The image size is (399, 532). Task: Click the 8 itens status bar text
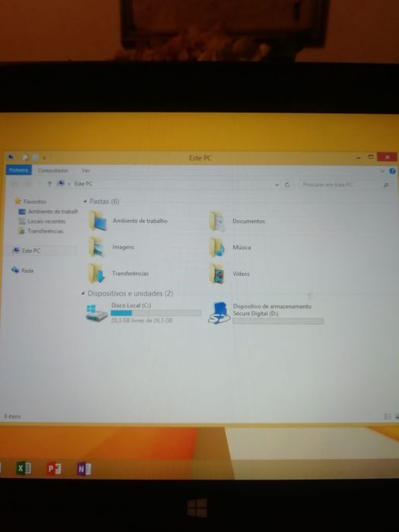13,416
